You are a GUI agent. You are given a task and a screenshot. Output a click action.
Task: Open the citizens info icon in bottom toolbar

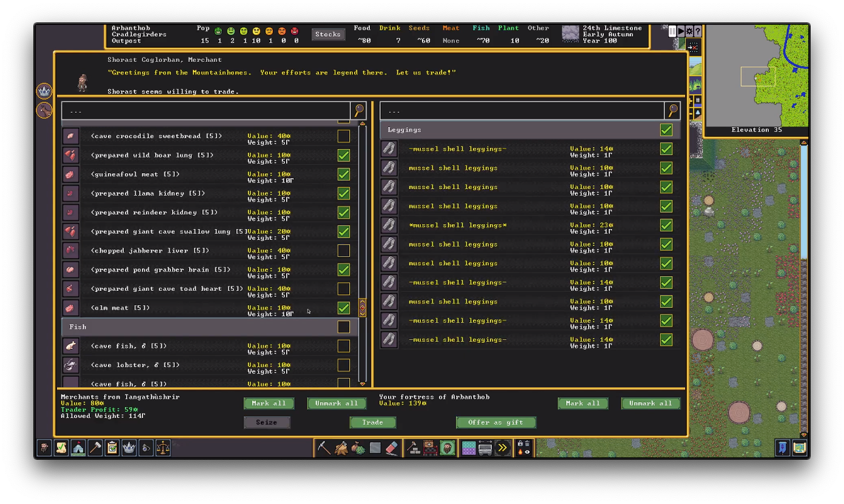tap(45, 448)
